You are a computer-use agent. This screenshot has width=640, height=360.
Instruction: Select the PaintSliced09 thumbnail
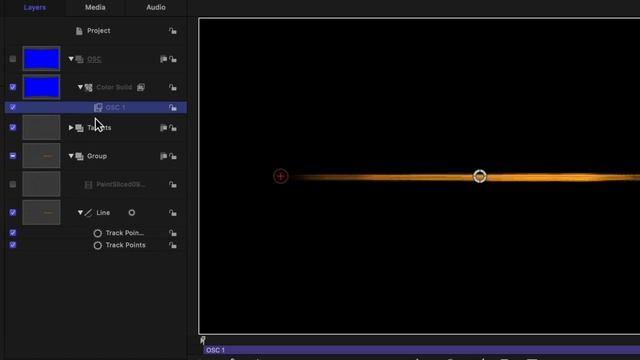pos(41,184)
